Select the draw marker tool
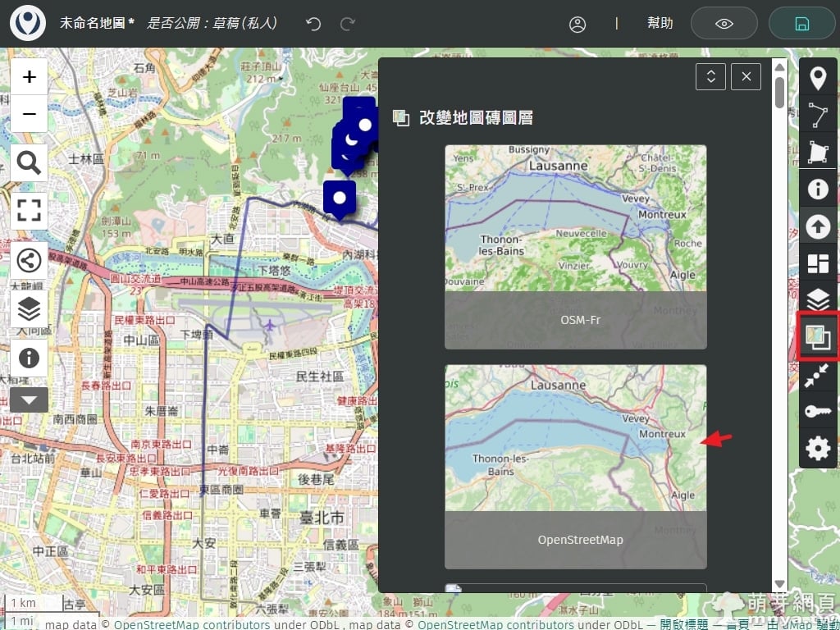This screenshot has height=630, width=840. pos(818,79)
